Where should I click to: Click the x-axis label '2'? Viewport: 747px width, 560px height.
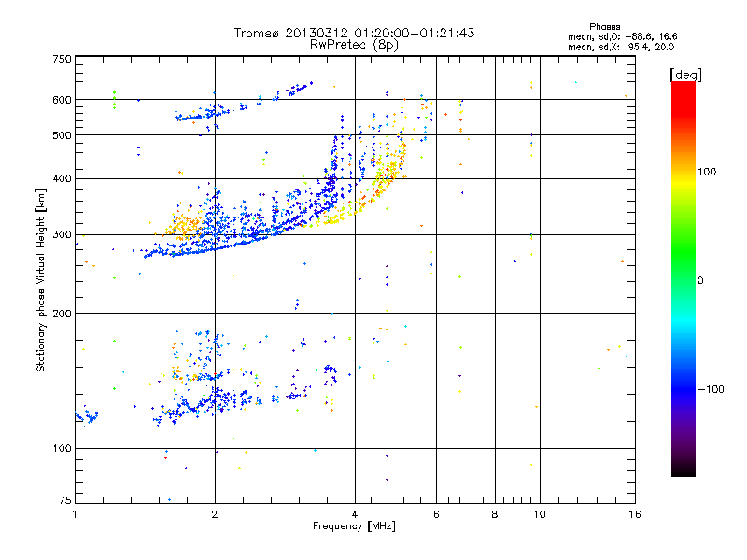click(215, 514)
